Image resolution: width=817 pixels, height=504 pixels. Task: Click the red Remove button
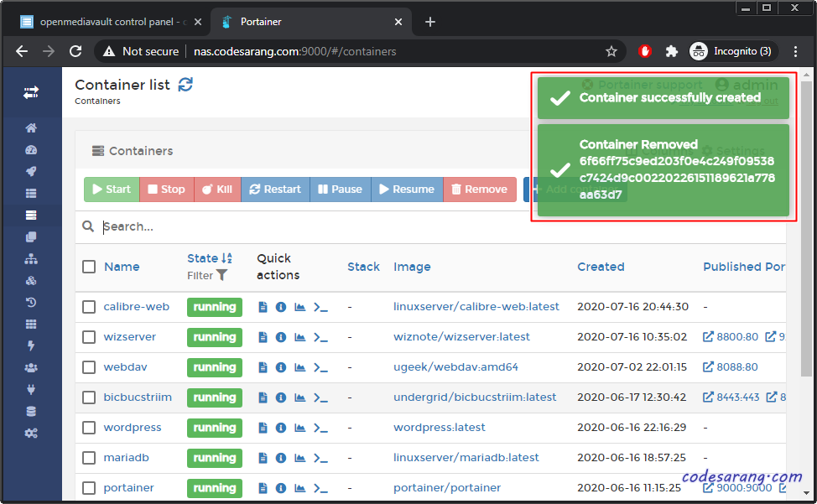480,190
